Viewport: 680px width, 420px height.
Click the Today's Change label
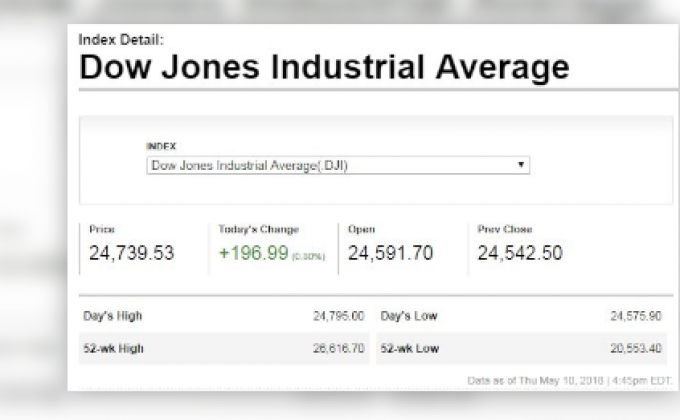coord(258,229)
